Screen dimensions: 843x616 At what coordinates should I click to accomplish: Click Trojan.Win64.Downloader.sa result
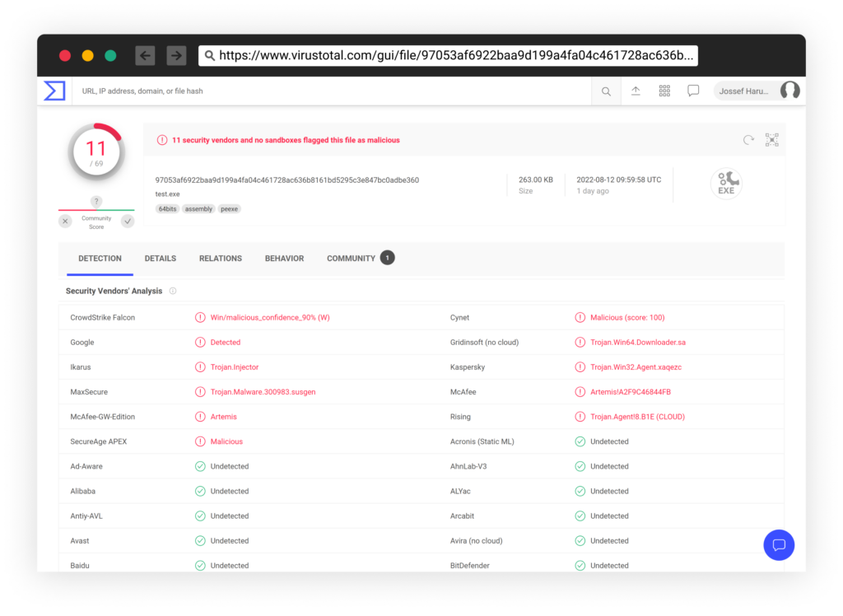tap(638, 342)
